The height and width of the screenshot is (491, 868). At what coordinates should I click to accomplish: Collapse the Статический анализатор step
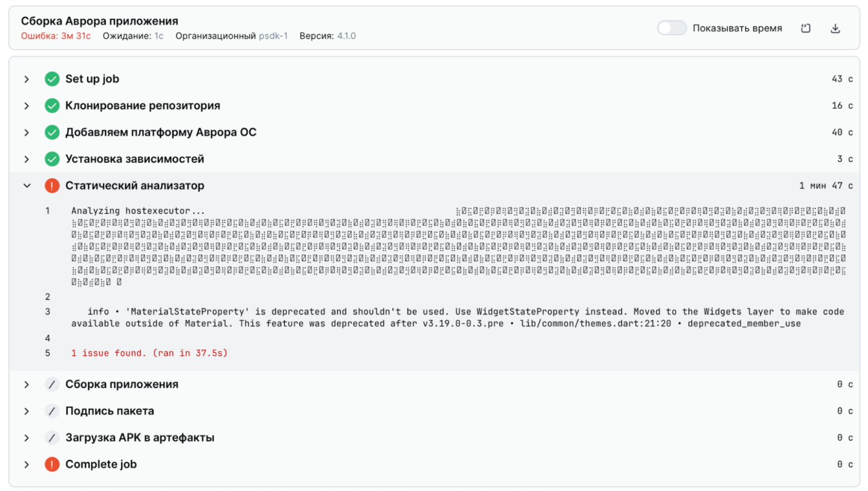pos(27,186)
